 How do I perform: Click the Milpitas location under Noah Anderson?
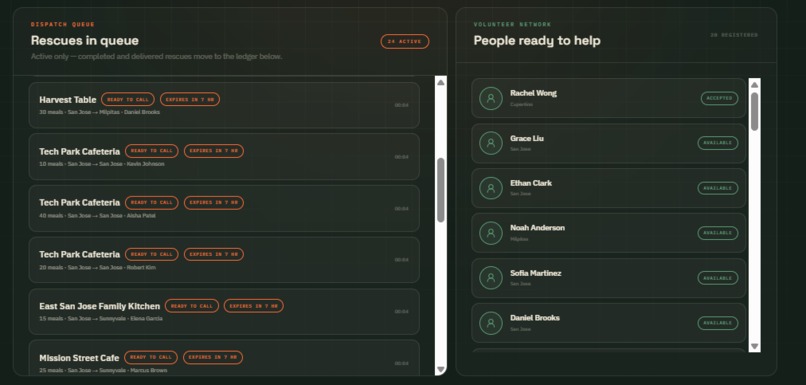tap(519, 239)
